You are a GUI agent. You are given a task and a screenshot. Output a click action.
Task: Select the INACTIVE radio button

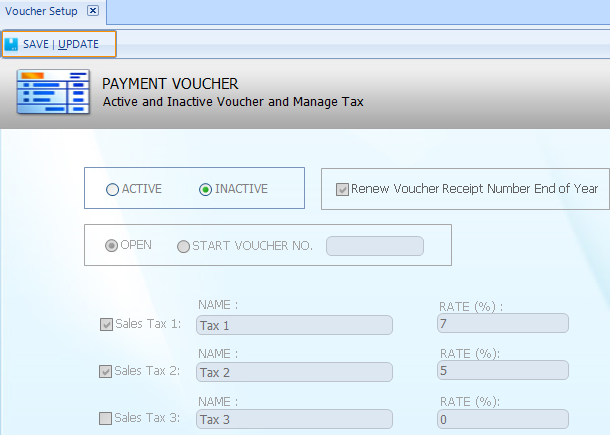click(x=205, y=189)
